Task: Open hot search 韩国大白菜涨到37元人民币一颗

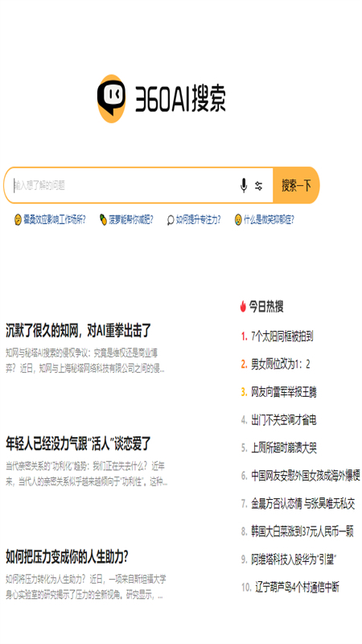Action: coord(302,531)
